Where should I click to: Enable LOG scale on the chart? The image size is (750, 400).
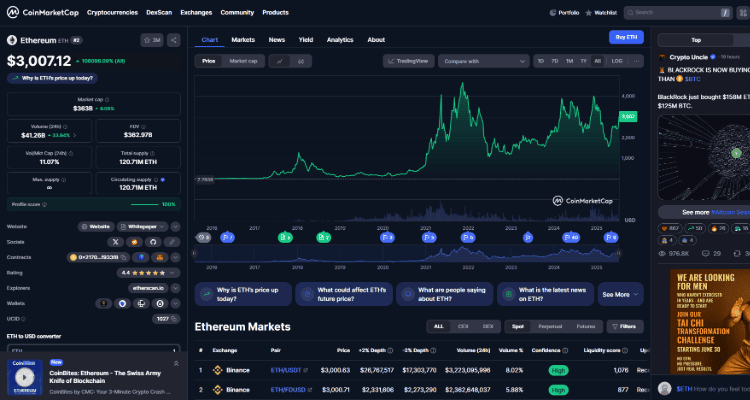616,61
